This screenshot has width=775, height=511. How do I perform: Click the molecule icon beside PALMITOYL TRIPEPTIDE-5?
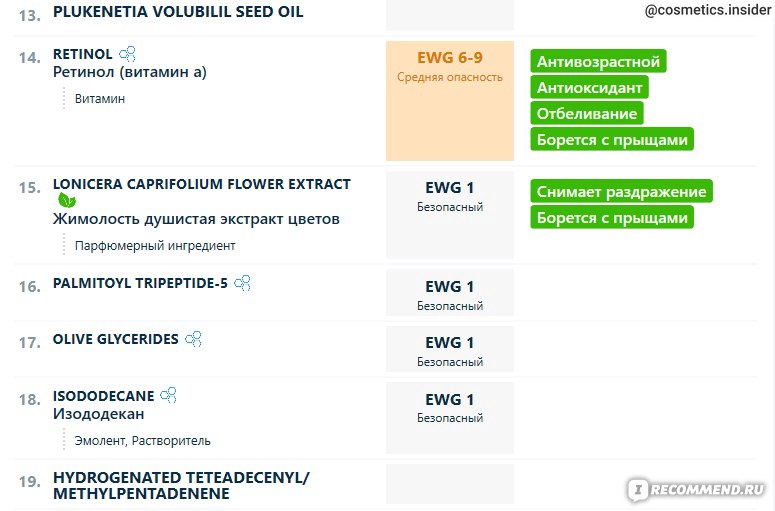point(242,283)
